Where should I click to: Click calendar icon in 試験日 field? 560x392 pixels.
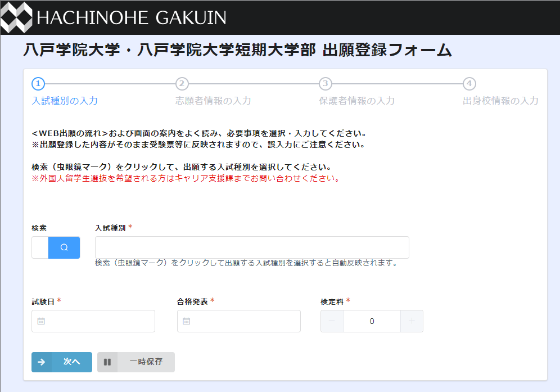(41, 321)
